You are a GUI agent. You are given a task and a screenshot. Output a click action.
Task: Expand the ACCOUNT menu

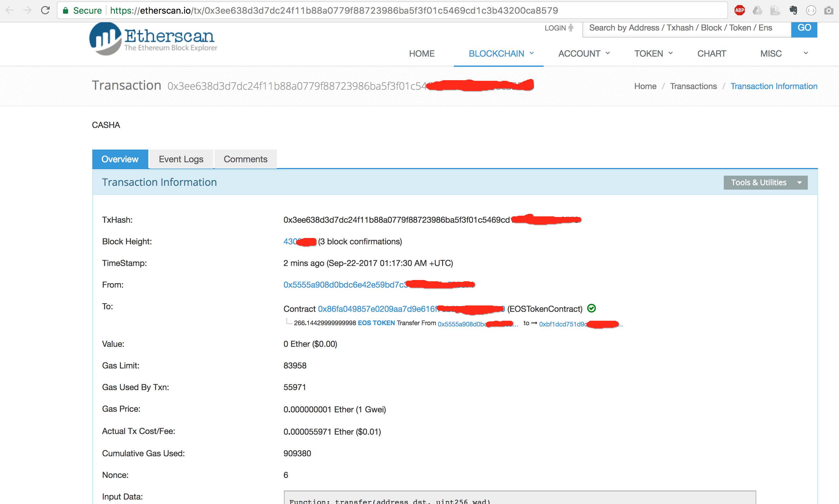[584, 54]
